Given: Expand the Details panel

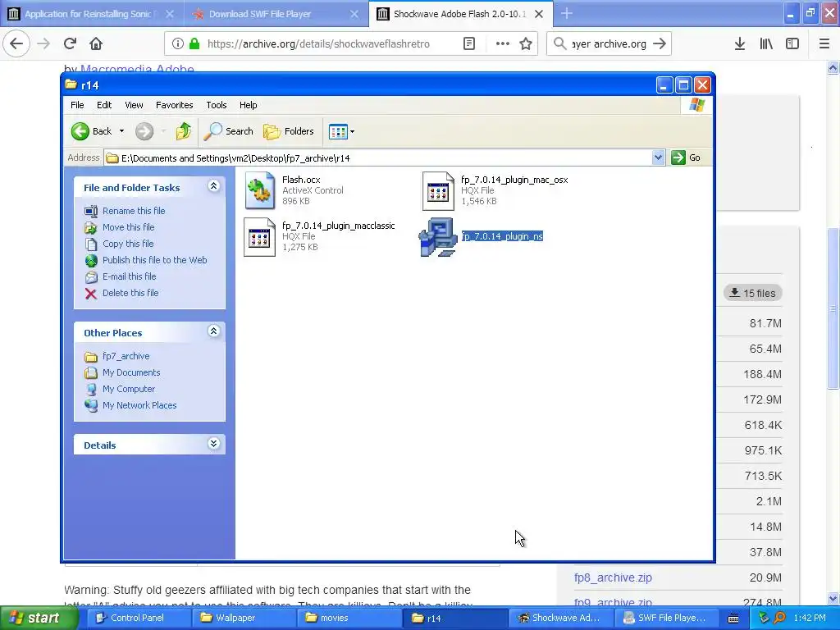Looking at the screenshot, I should pyautogui.click(x=213, y=444).
